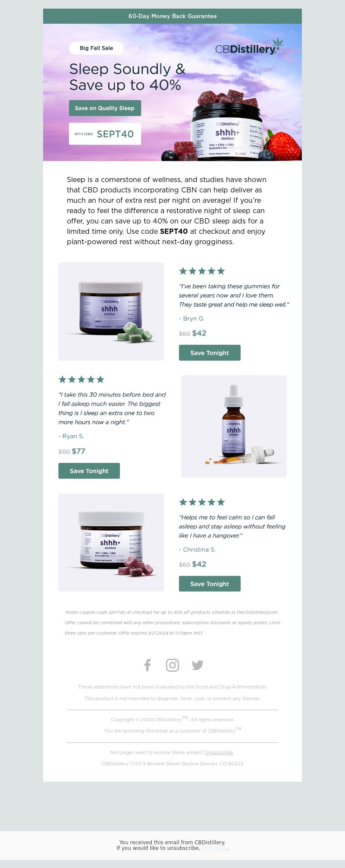
Task: Open the Twitter bird icon
Action: point(198,665)
